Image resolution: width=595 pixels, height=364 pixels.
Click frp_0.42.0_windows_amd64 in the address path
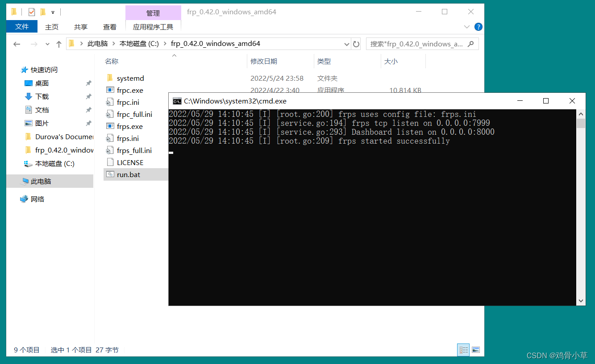click(x=216, y=44)
